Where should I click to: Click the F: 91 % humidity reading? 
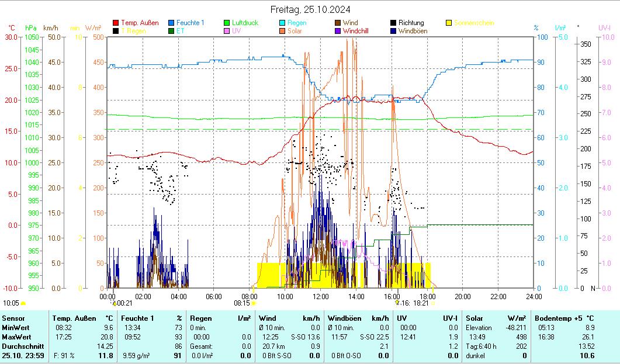point(64,356)
